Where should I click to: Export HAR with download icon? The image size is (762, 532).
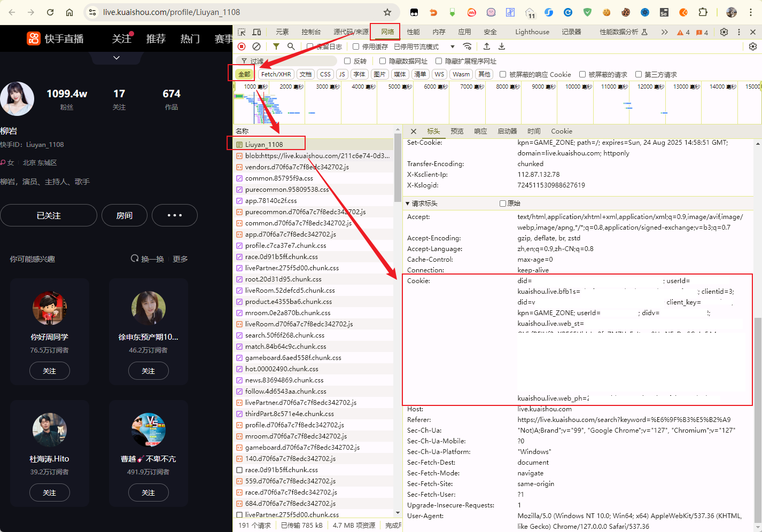(502, 46)
